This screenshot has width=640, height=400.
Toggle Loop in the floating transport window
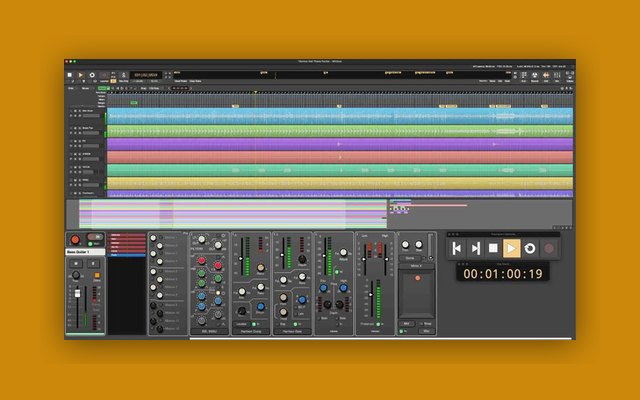(x=530, y=248)
